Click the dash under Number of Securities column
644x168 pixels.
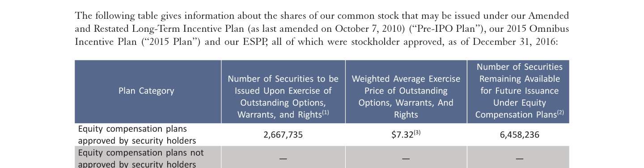click(x=283, y=159)
